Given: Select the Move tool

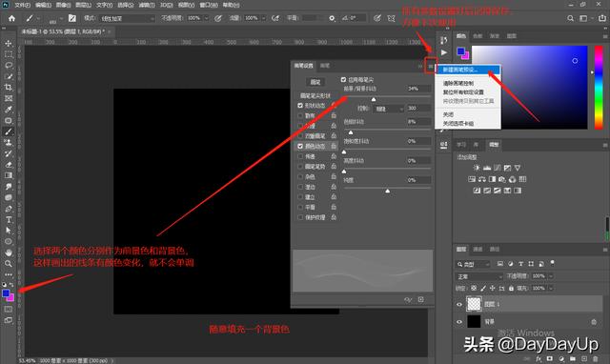Looking at the screenshot, I should coord(9,44).
